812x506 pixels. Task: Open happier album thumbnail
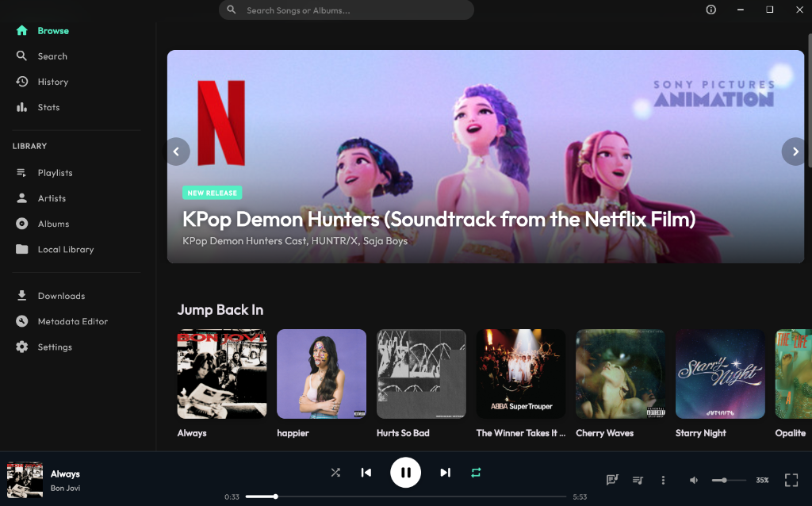pyautogui.click(x=322, y=374)
